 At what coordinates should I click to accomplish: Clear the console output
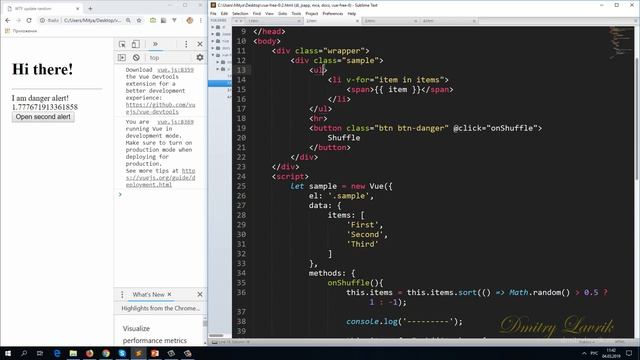tap(136, 58)
